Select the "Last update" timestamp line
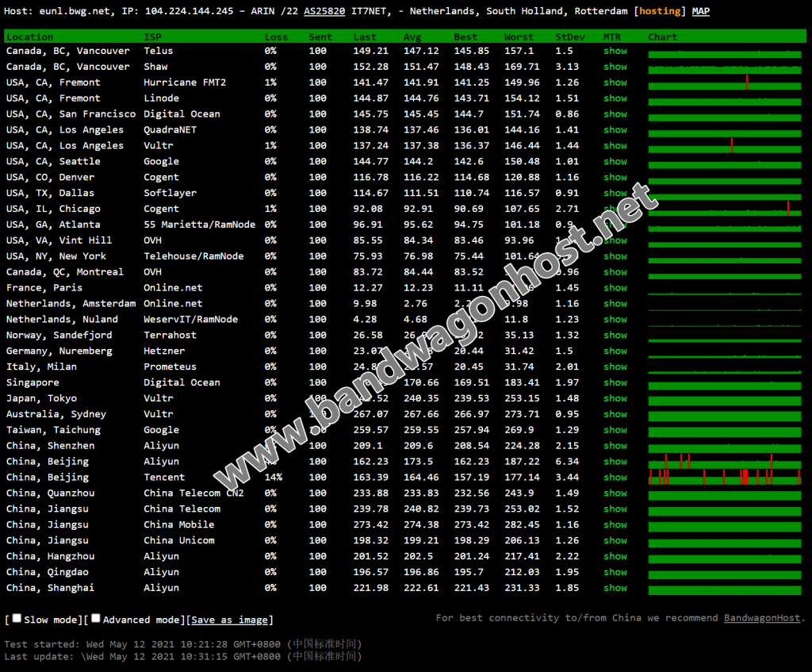Image resolution: width=812 pixels, height=672 pixels. [x=183, y=656]
